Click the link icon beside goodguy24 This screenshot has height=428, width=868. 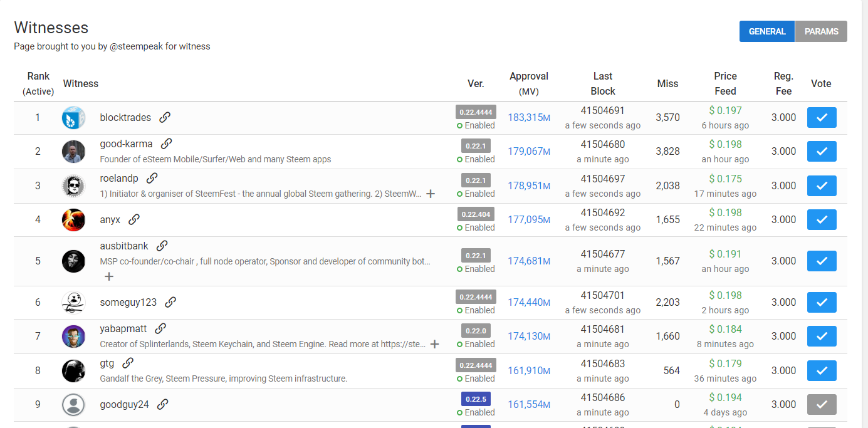tap(162, 404)
